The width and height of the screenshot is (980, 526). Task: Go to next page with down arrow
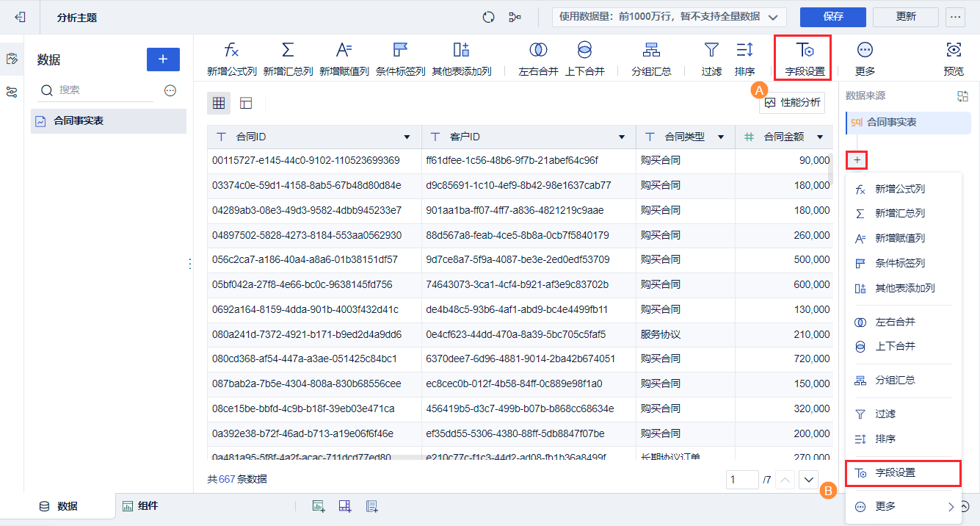[x=808, y=480]
